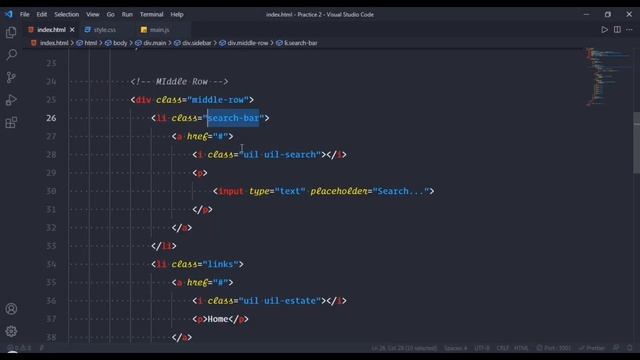
Task: Click UTF-8 encoding in status bar
Action: pyautogui.click(x=482, y=348)
